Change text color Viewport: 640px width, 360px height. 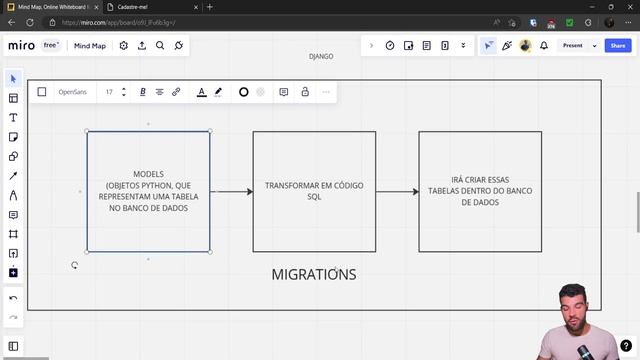coord(202,92)
